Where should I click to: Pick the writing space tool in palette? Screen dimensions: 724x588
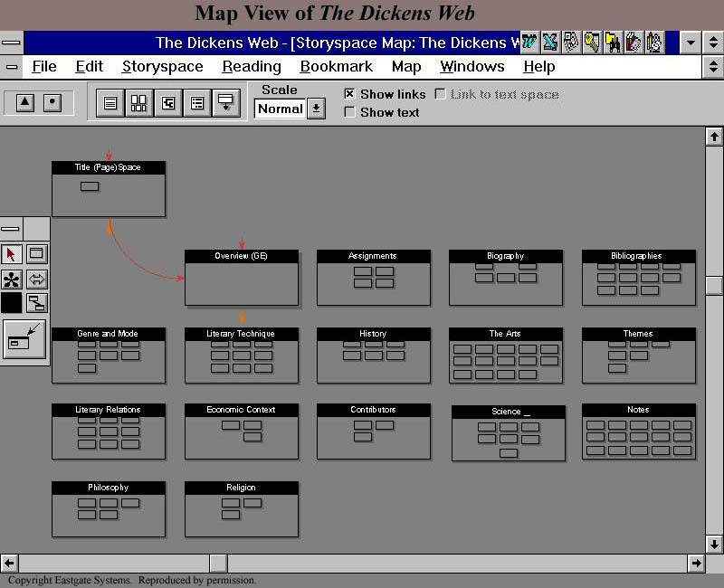tap(36, 254)
